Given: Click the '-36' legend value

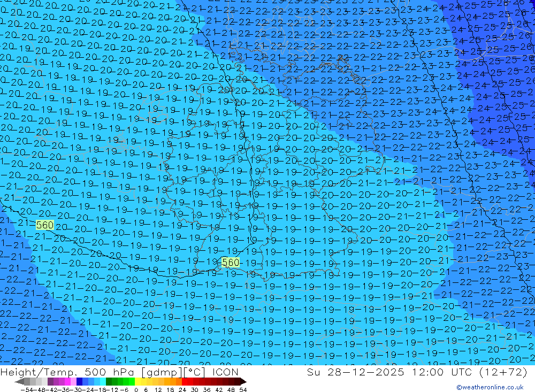Looking at the screenshot, I should (64, 390).
